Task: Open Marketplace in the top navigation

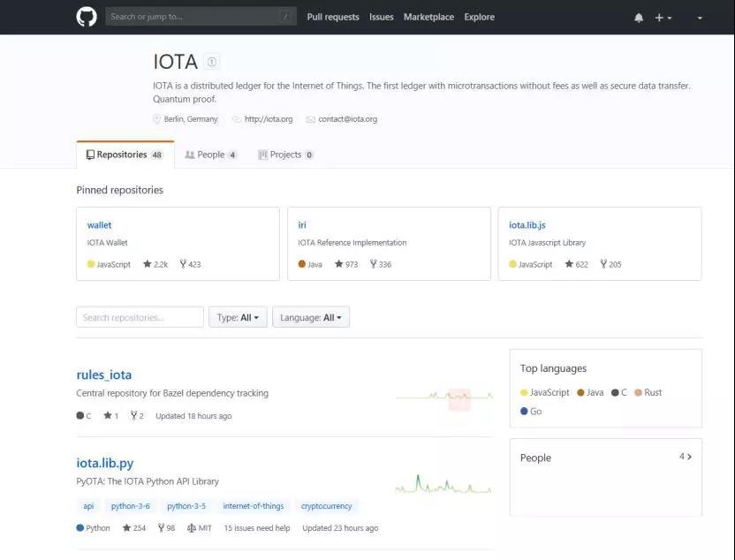Action: pos(428,17)
